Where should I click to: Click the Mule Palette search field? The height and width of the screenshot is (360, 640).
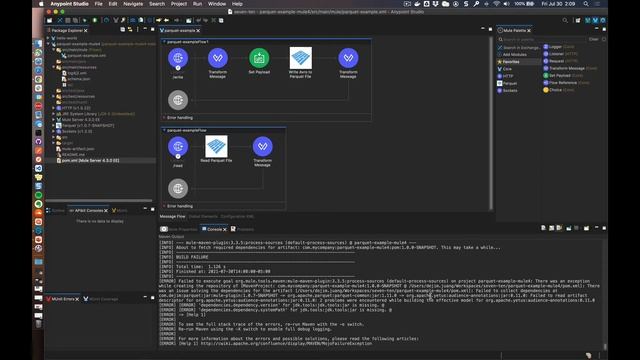(x=542, y=39)
